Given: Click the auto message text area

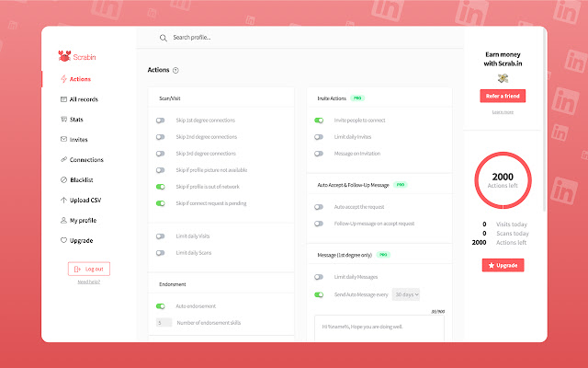Looking at the screenshot, I should [x=379, y=328].
